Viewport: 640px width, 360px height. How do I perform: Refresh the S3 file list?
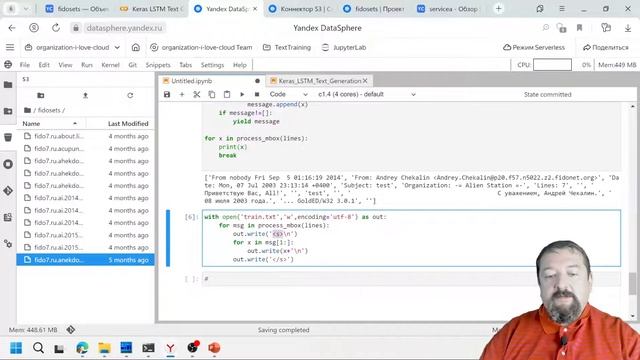point(130,95)
